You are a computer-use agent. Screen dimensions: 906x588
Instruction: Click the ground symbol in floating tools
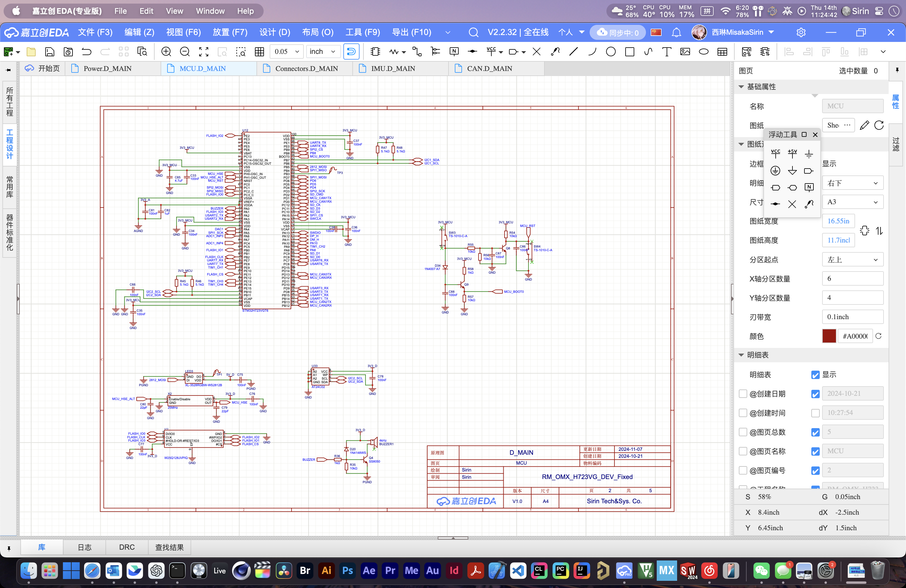[x=809, y=154]
